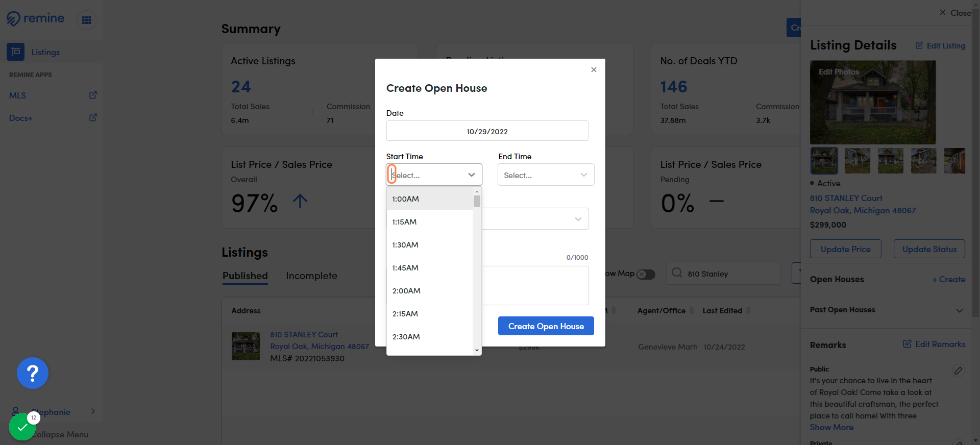Open the Start Time dropdown arrow
980x445 pixels.
point(472,175)
